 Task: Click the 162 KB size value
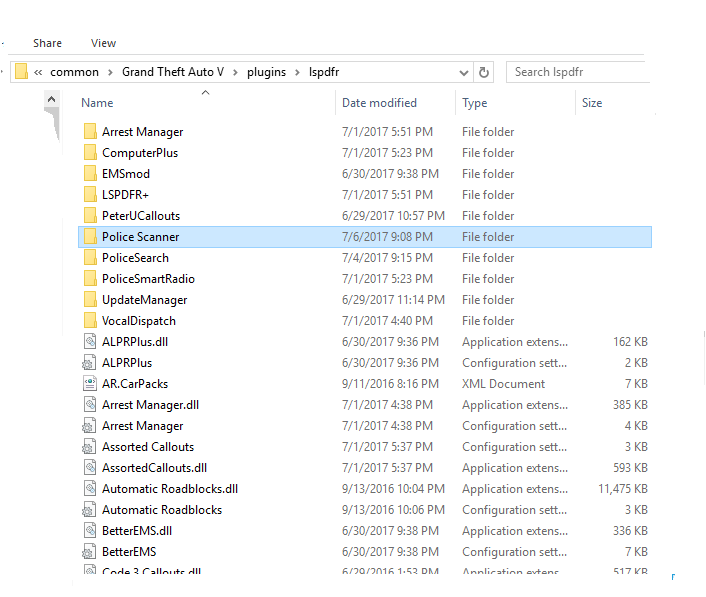point(630,342)
